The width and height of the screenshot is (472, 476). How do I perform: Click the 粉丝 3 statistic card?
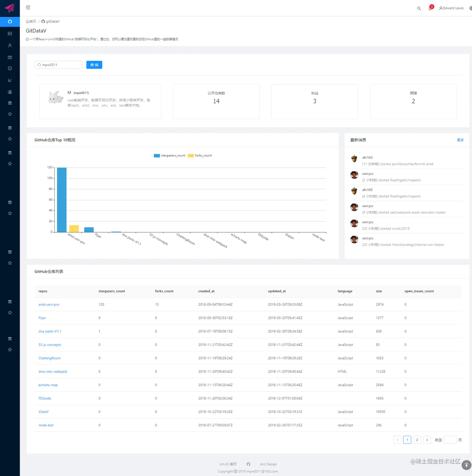pos(315,102)
